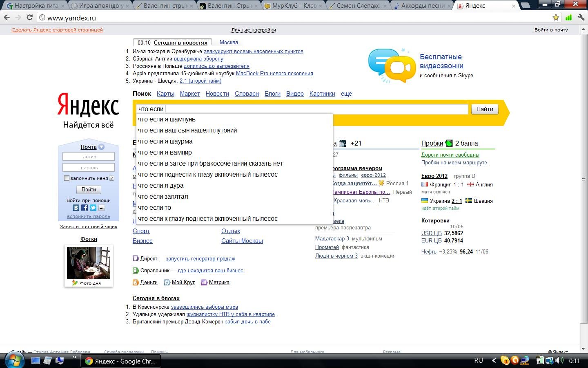Show hidden tray icons arrow

pyautogui.click(x=494, y=361)
